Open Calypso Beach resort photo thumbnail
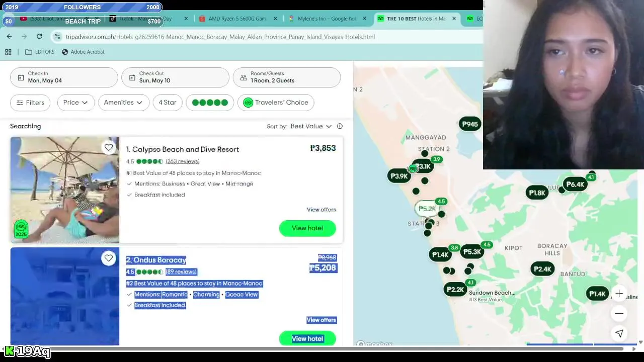Viewport: 644px width, 362px height. 65,190
